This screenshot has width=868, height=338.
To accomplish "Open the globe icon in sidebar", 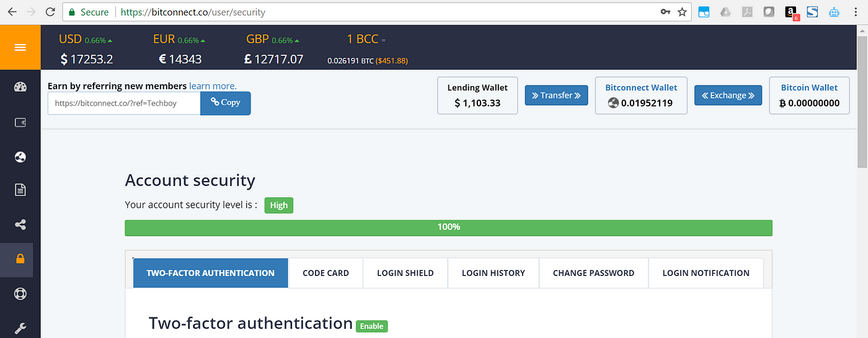I will [20, 157].
